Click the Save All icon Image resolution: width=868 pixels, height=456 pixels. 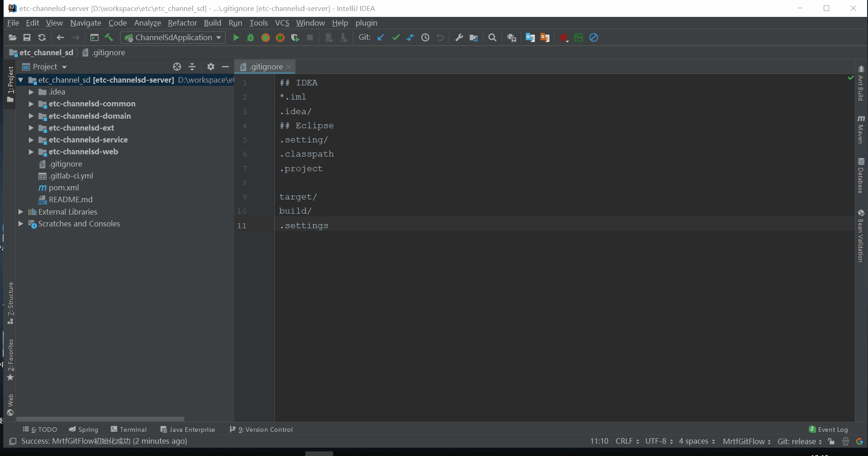pyautogui.click(x=27, y=37)
